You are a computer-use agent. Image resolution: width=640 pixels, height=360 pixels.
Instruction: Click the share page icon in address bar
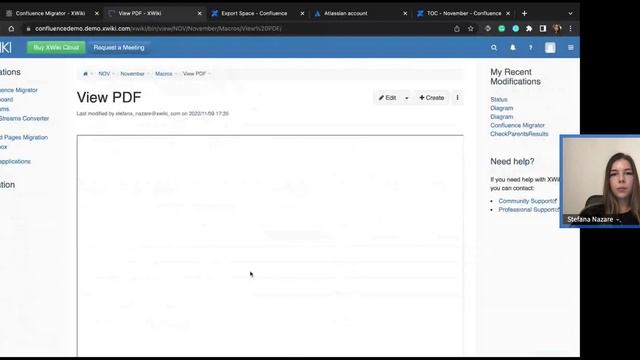[457, 29]
